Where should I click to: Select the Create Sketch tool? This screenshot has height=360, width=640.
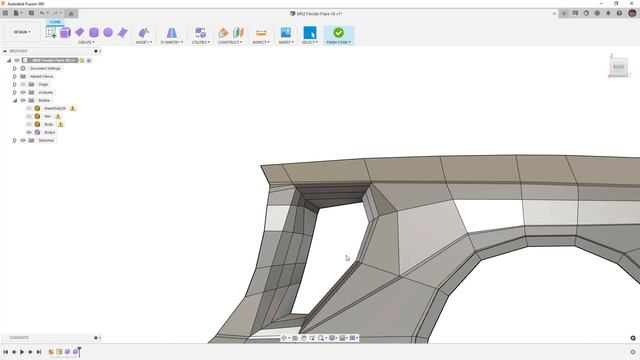pos(51,32)
